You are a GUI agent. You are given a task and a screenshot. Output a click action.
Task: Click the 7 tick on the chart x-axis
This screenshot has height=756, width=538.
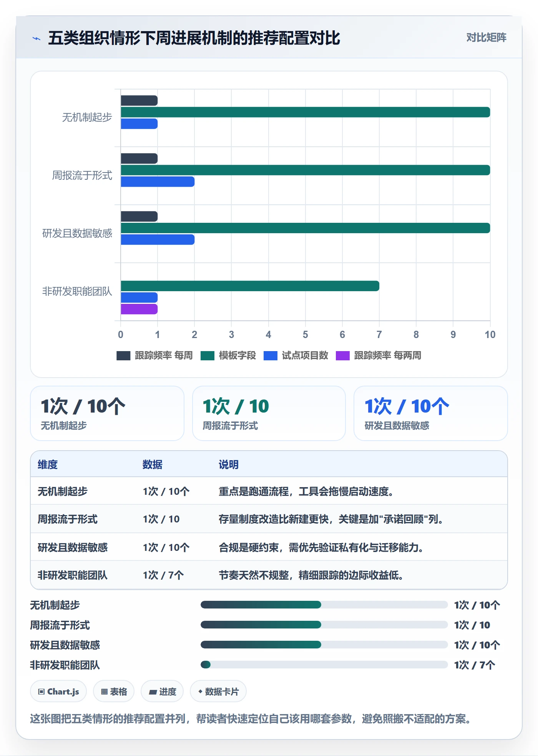pyautogui.click(x=379, y=335)
